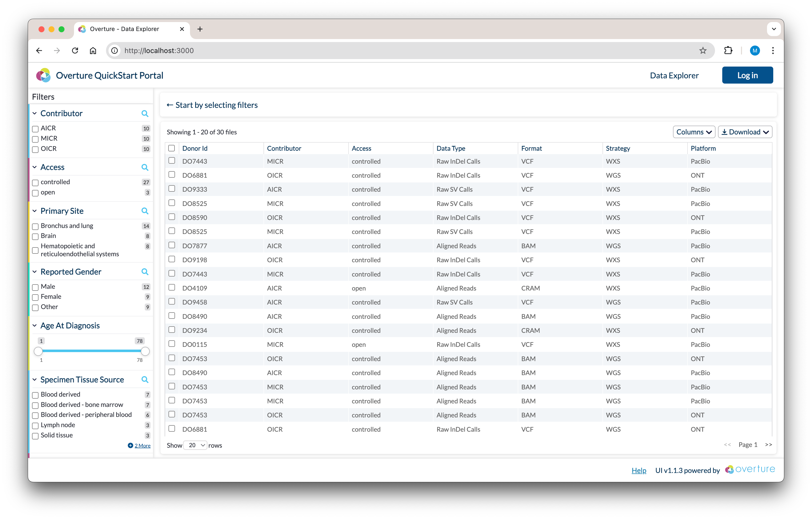Collapse the Reported Gender filter section

35,272
